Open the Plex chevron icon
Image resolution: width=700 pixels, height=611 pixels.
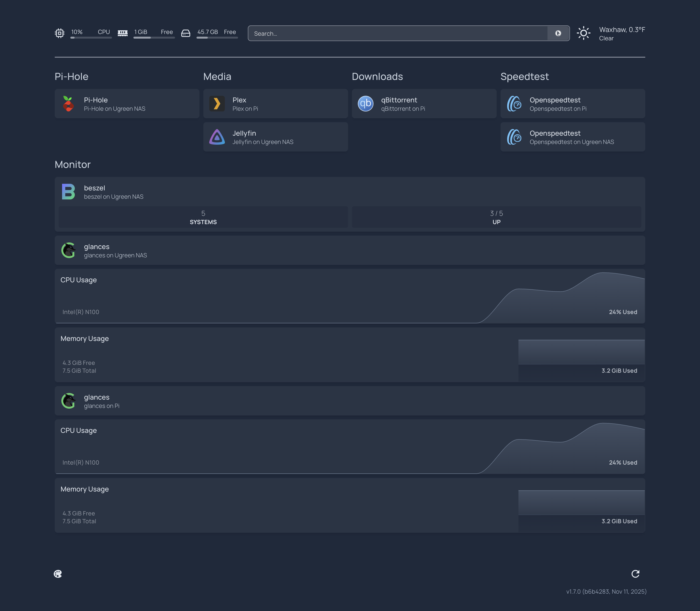pyautogui.click(x=217, y=104)
